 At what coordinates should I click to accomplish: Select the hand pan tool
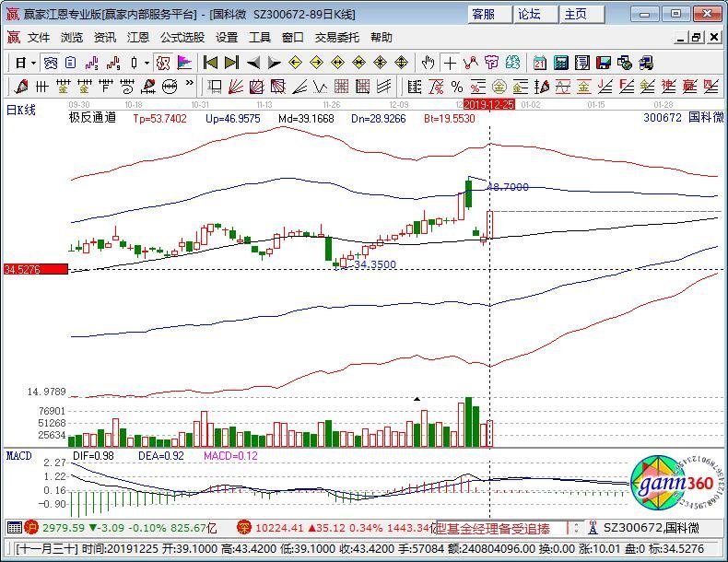(428, 63)
